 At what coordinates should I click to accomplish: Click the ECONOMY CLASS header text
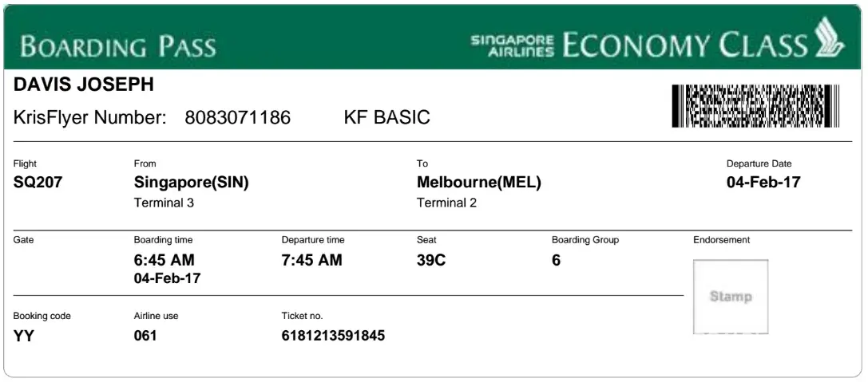click(685, 45)
